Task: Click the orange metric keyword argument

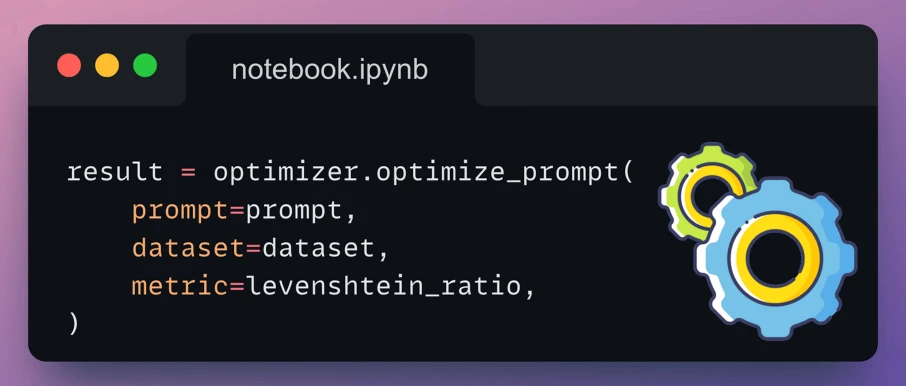Action: tap(180, 286)
